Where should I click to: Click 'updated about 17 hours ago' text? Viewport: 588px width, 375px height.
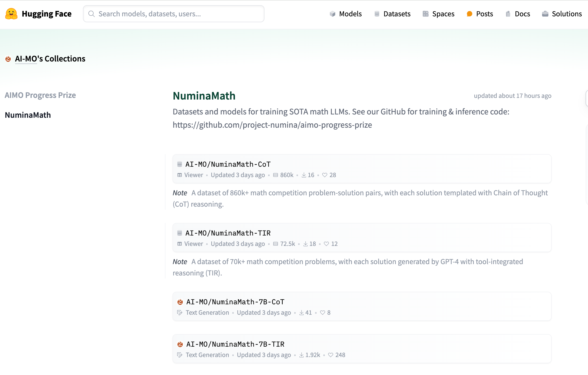[513, 96]
